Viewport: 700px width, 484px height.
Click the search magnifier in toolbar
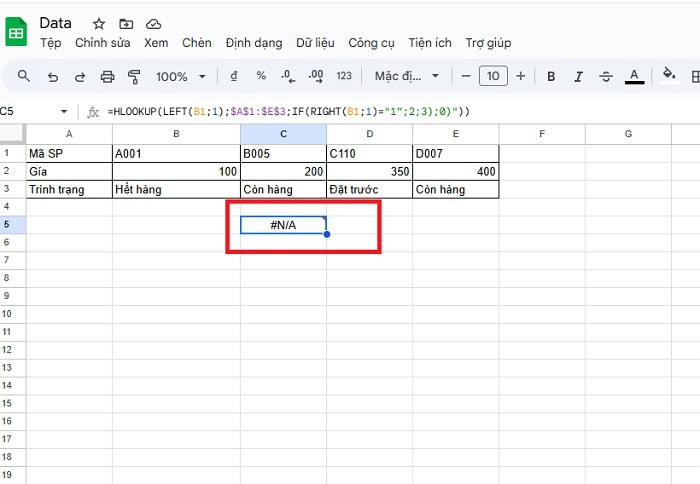pos(24,76)
